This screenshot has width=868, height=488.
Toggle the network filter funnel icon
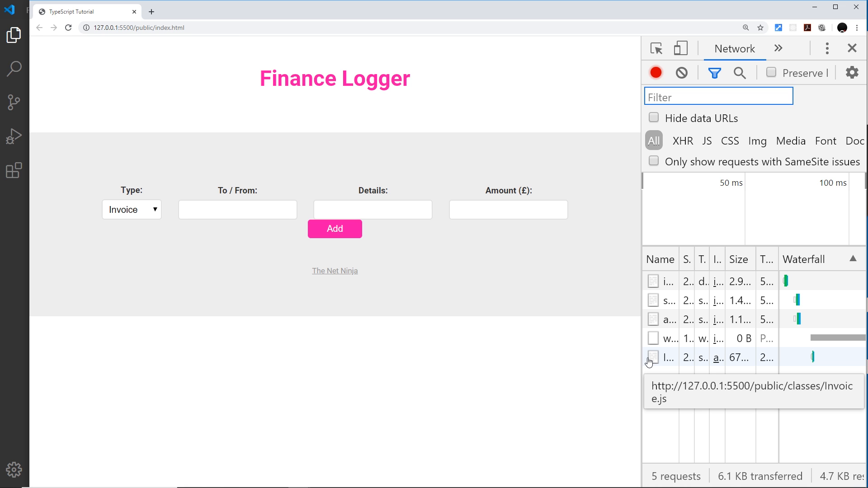point(714,73)
